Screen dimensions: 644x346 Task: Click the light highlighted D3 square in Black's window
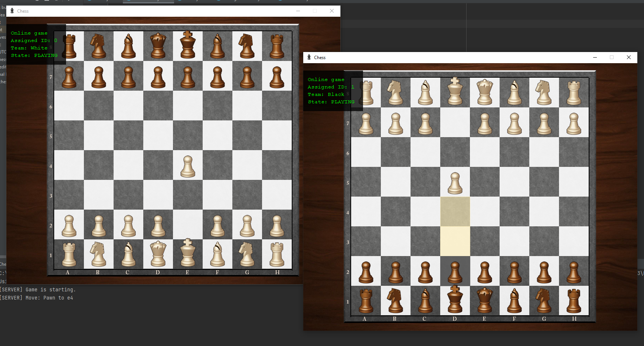(455, 241)
